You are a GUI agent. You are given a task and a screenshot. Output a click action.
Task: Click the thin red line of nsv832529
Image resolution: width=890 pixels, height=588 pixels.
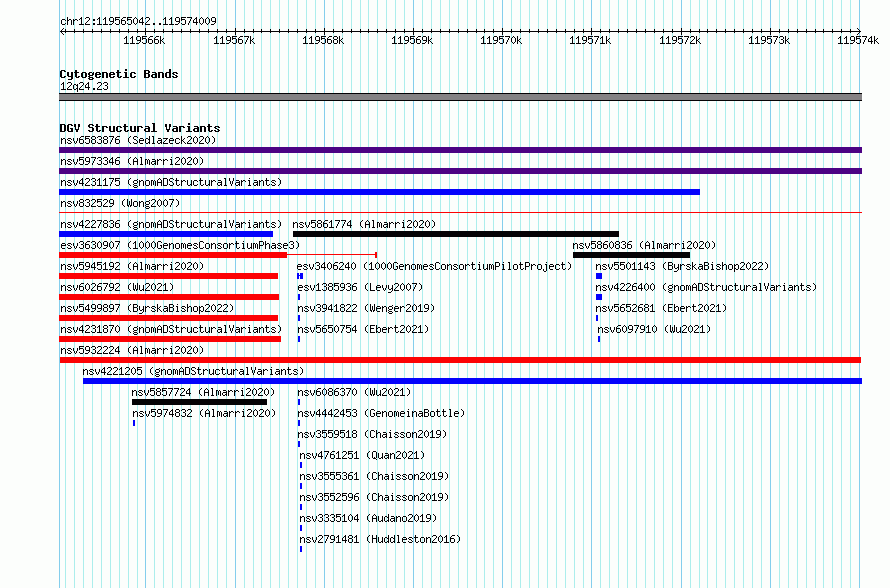460,212
